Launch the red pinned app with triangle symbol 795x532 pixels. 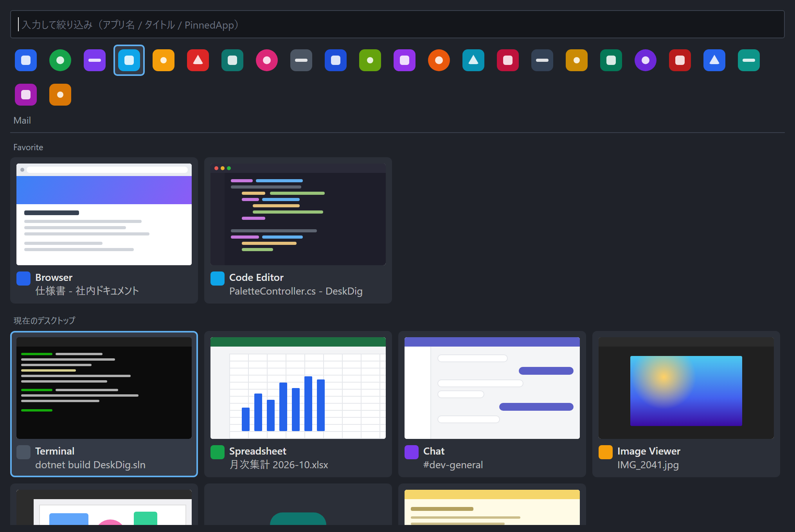(x=198, y=60)
